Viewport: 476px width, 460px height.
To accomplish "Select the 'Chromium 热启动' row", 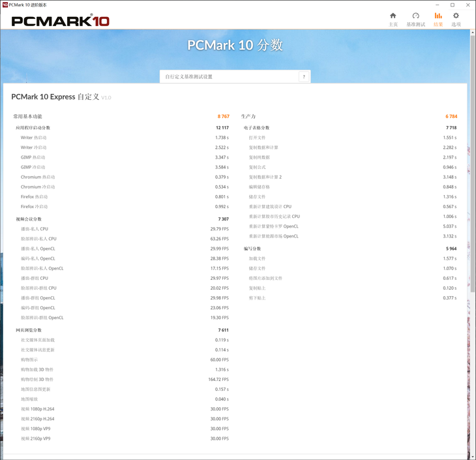I will [125, 177].
